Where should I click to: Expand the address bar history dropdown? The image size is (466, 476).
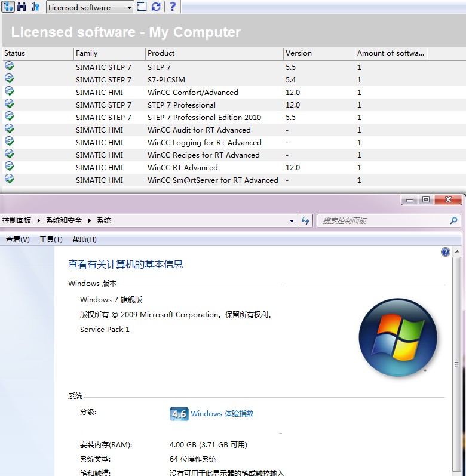tap(292, 220)
